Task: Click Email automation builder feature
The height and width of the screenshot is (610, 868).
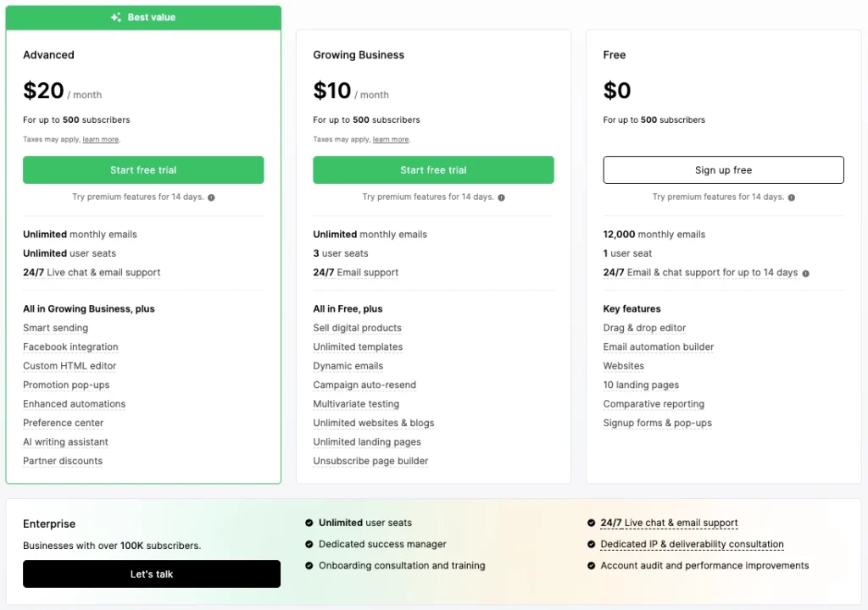Action: [x=658, y=347]
